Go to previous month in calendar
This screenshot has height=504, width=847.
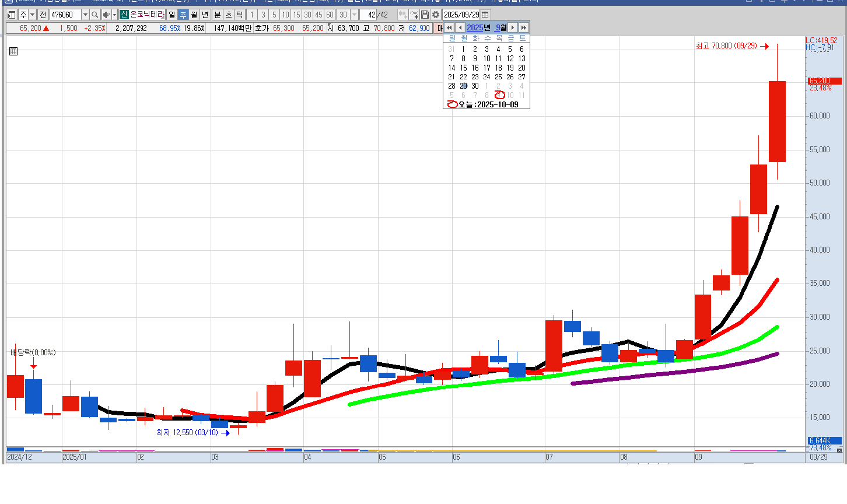(460, 27)
